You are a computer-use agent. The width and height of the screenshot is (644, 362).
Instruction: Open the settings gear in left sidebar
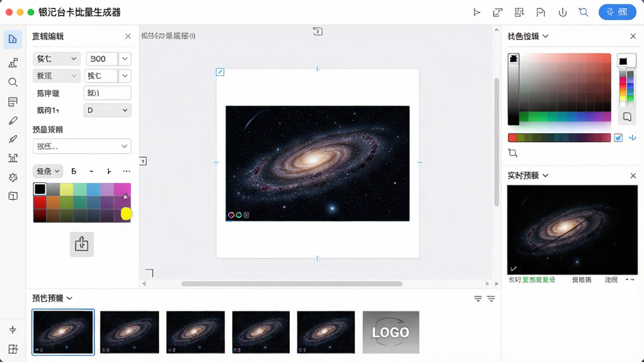(13, 177)
